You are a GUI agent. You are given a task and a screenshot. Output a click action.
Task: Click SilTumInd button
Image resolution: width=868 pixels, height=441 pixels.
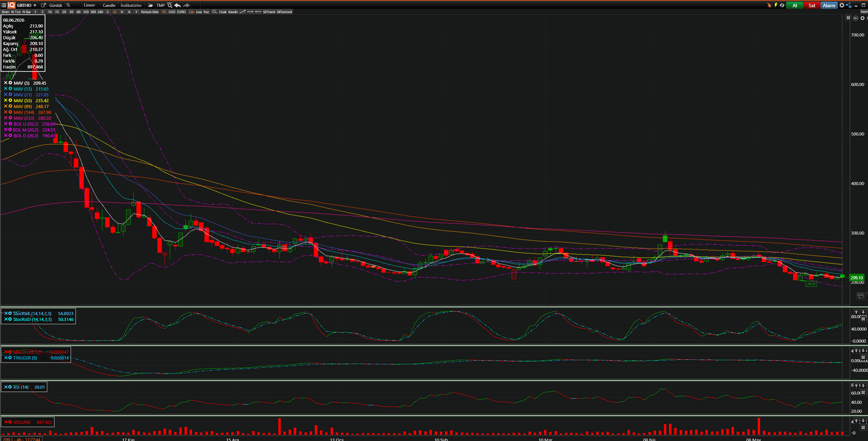click(284, 12)
